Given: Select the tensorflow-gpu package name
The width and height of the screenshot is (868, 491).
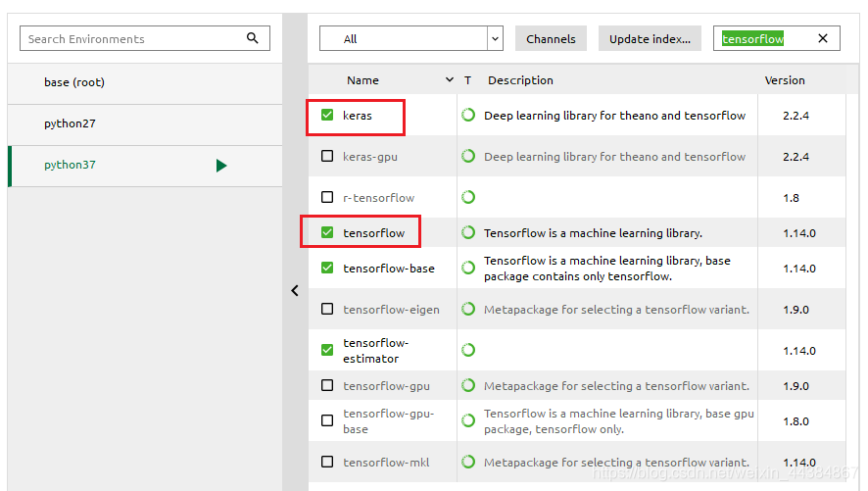Looking at the screenshot, I should tap(386, 386).
